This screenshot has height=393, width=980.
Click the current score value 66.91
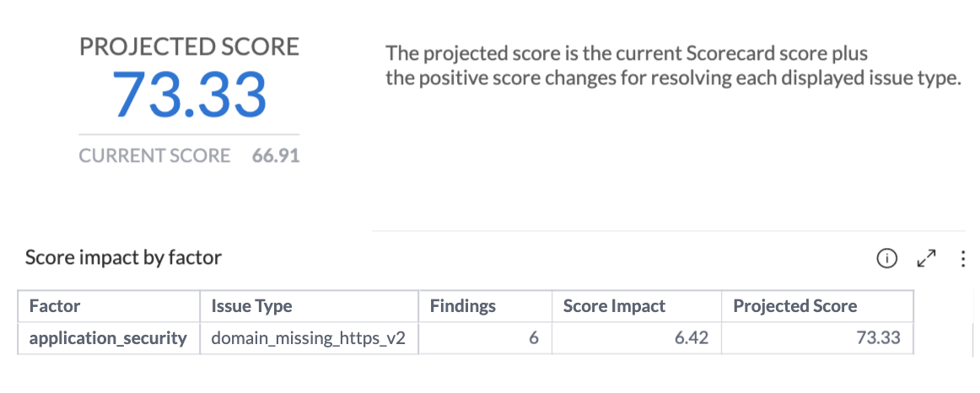tap(276, 155)
